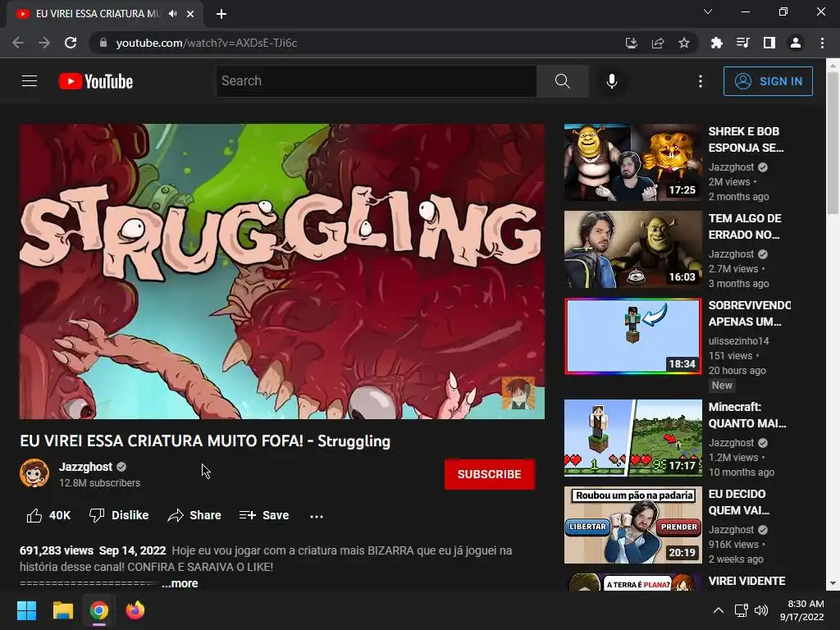The height and width of the screenshot is (630, 840).
Task: Like the video with thumbs-up 40K
Action: pyautogui.click(x=48, y=515)
